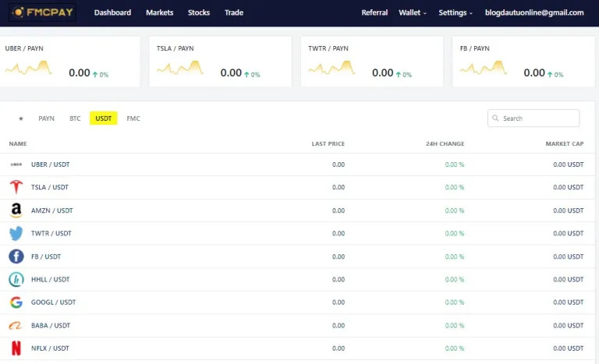Click the favorites star tab
The height and width of the screenshot is (364, 599).
[21, 118]
